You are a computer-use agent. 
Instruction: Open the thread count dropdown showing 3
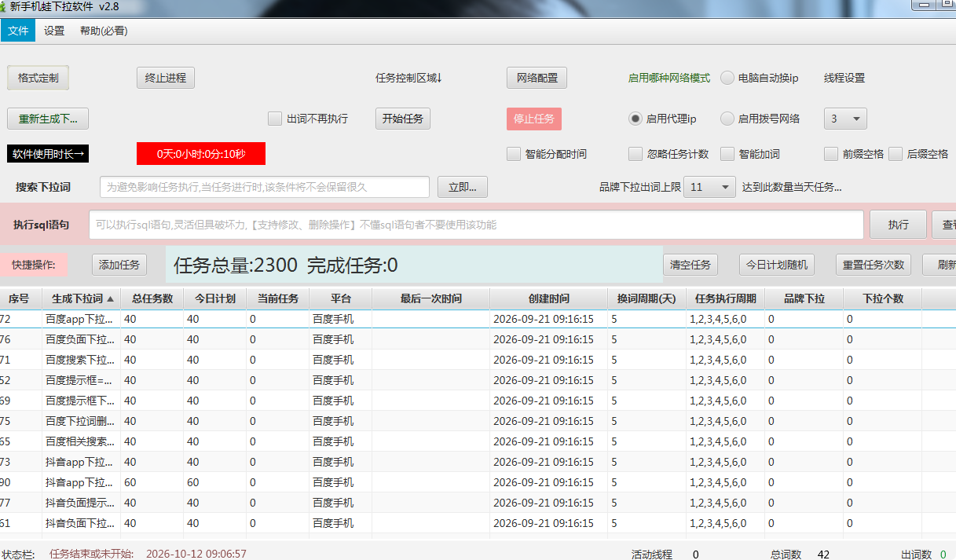click(845, 119)
